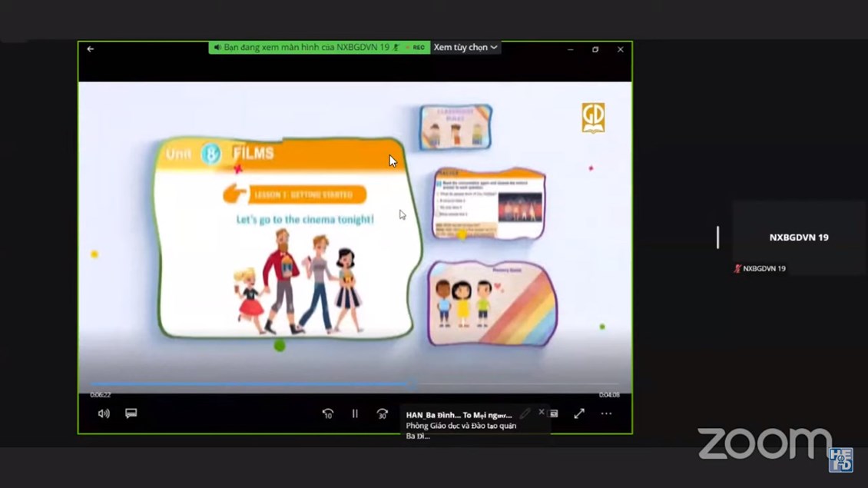Open the subtitles and captions menu

pyautogui.click(x=131, y=413)
